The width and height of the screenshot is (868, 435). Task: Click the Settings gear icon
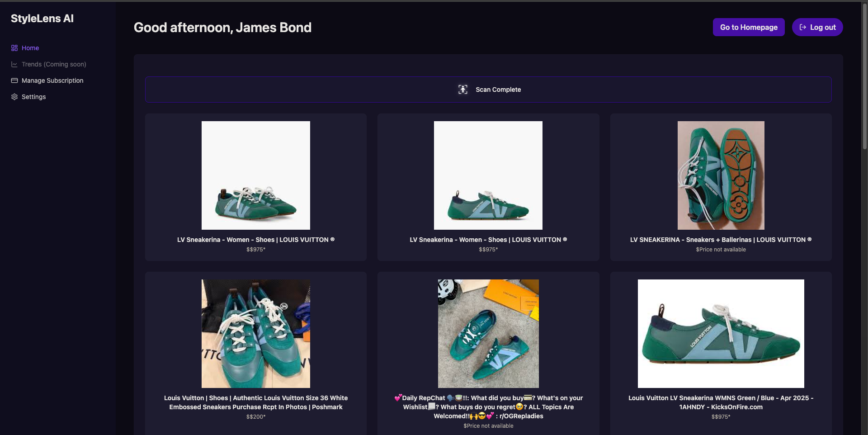14,97
